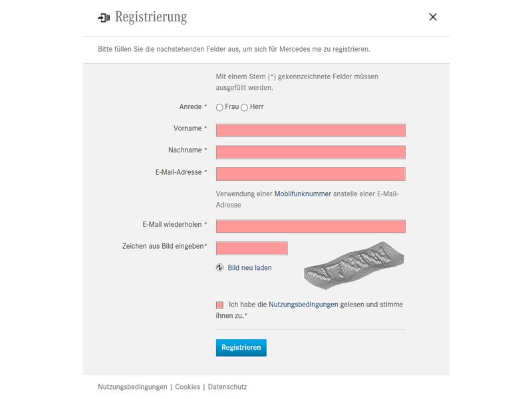Viewport: 532px width, 399px height.
Task: Select the Herr radio button
Action: tap(244, 108)
